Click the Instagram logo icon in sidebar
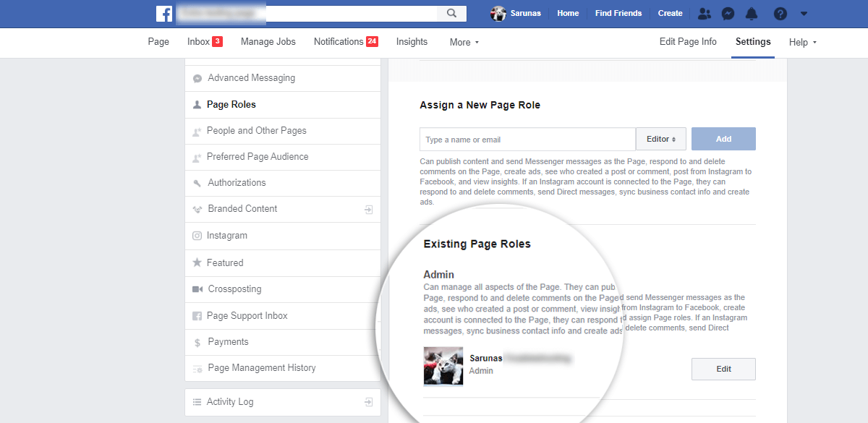 (197, 236)
